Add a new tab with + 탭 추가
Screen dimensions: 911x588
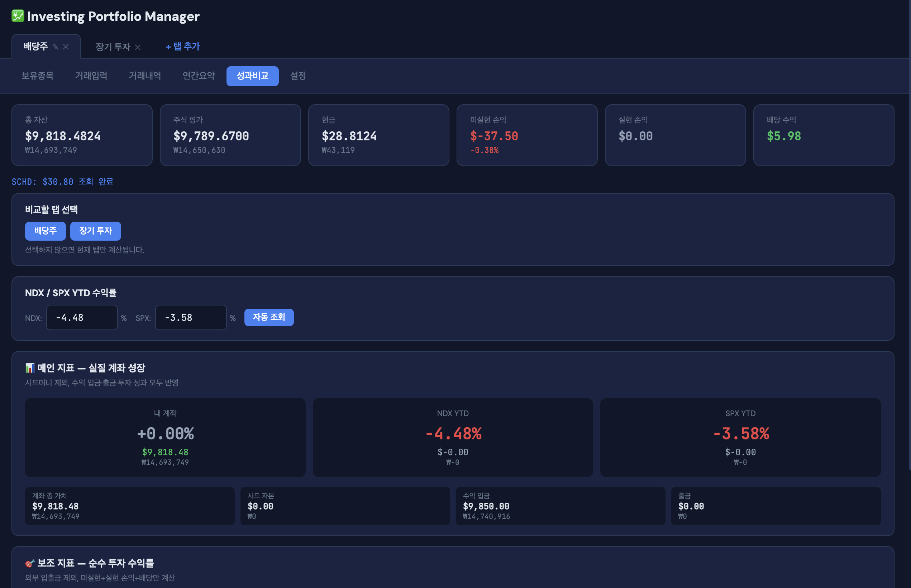[183, 47]
